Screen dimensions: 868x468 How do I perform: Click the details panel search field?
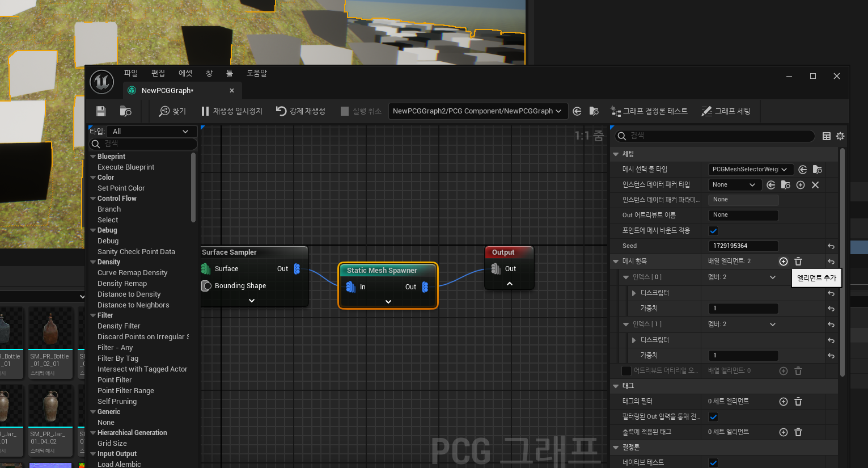click(715, 136)
